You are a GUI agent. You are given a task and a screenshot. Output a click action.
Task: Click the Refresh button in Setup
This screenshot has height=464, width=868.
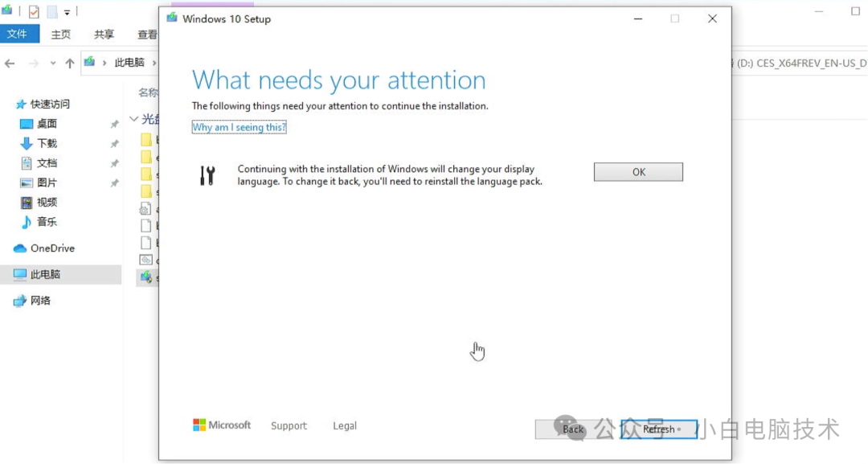point(659,429)
